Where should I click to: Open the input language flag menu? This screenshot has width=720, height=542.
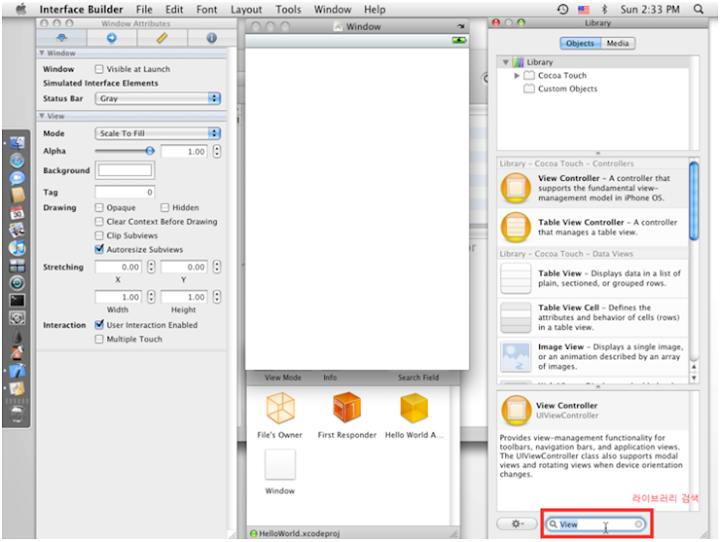click(584, 9)
